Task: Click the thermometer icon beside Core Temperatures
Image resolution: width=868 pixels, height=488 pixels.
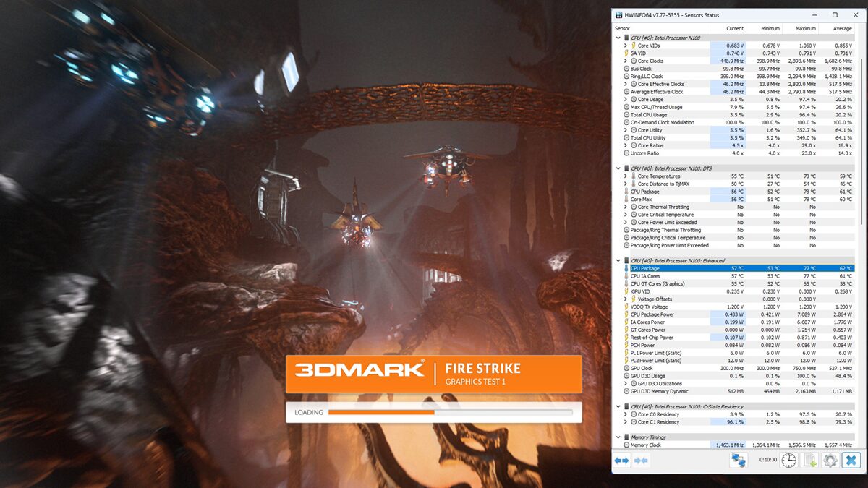Action: tap(634, 176)
